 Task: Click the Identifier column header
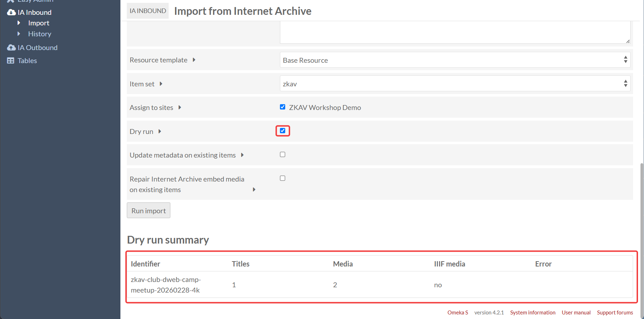pyautogui.click(x=145, y=264)
